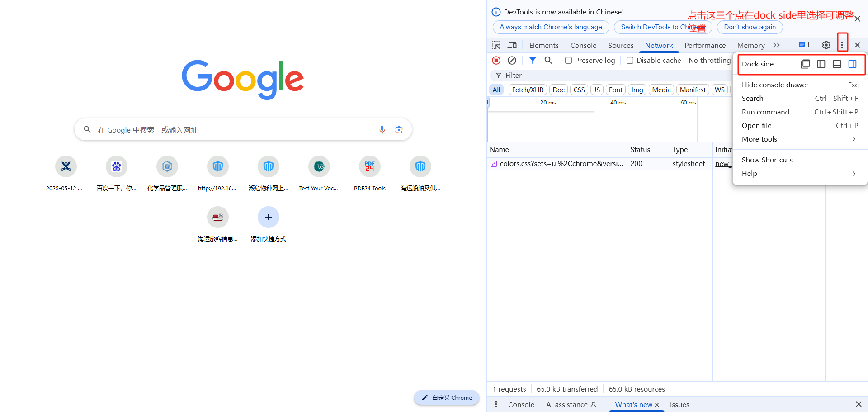Select the JS filter chip
Image resolution: width=868 pixels, height=412 pixels.
point(597,90)
